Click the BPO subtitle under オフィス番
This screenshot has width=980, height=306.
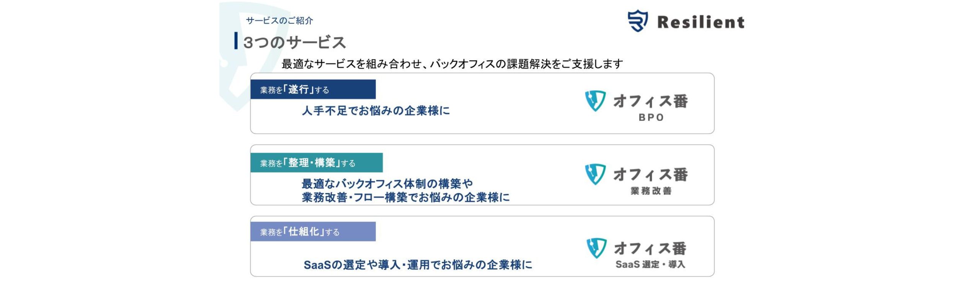click(x=651, y=117)
